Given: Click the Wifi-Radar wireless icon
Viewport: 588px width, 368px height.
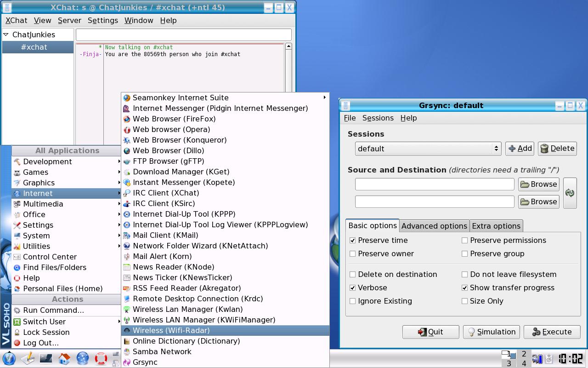Looking at the screenshot, I should 127,330.
